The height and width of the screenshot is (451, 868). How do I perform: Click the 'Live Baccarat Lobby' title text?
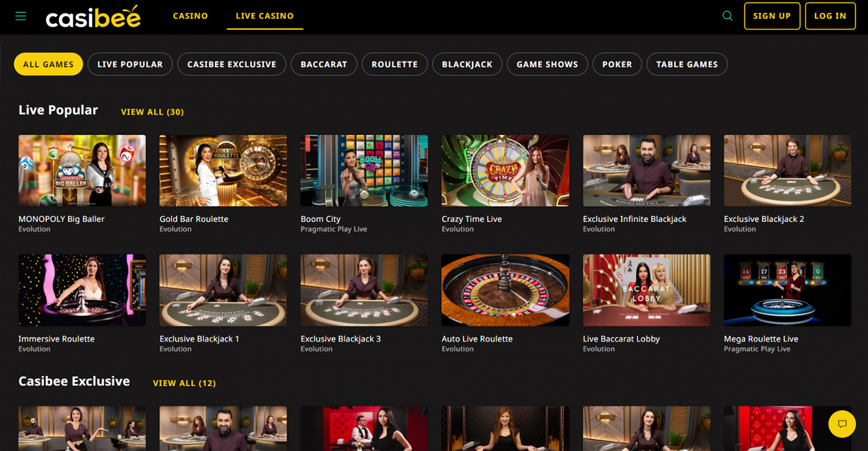click(621, 339)
